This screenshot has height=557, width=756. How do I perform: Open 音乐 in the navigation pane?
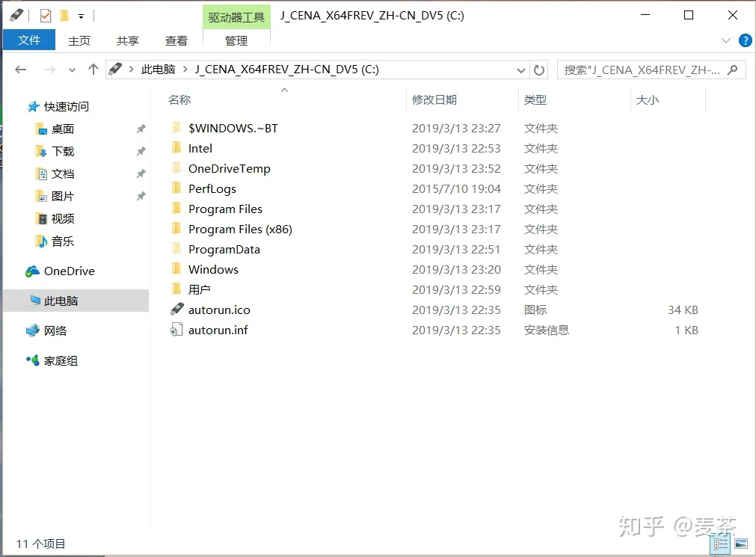click(62, 241)
